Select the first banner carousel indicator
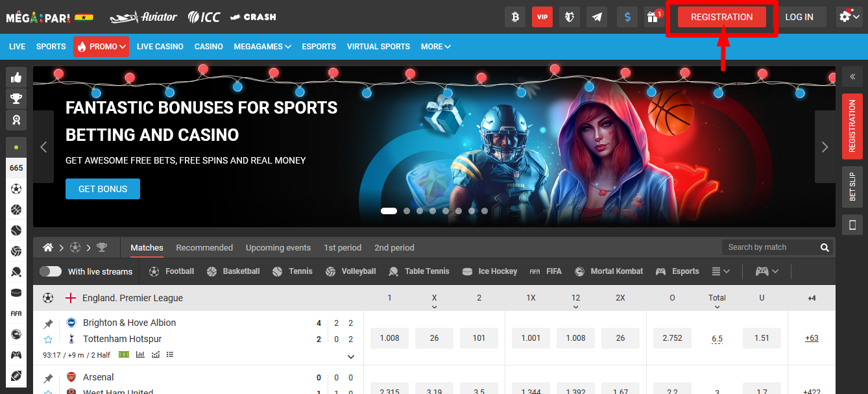 [x=389, y=211]
